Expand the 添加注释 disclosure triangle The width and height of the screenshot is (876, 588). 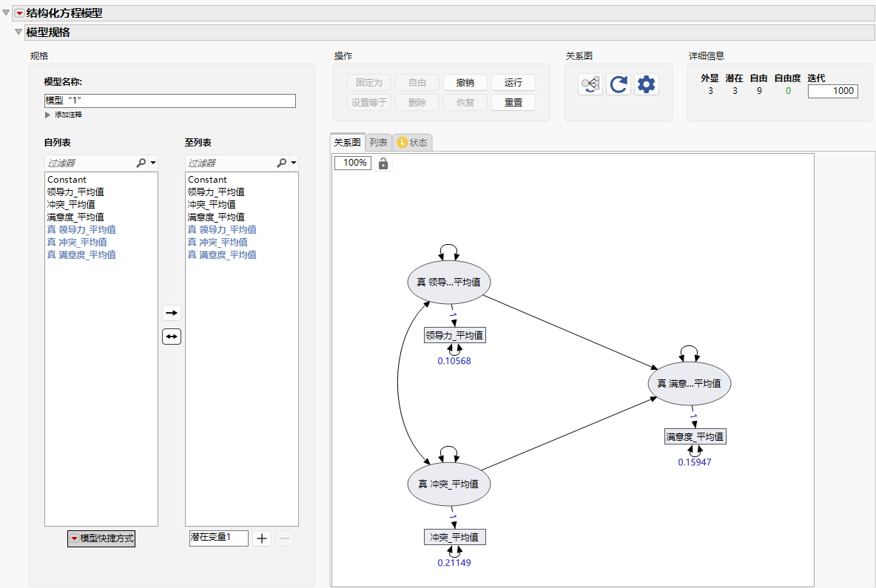47,115
